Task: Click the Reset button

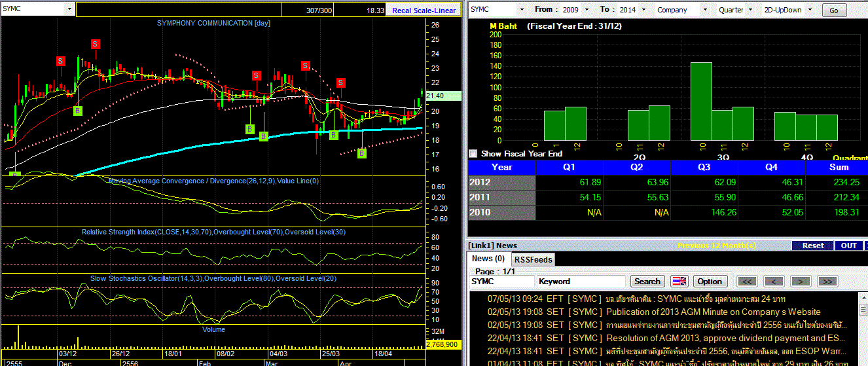Action: [x=813, y=246]
